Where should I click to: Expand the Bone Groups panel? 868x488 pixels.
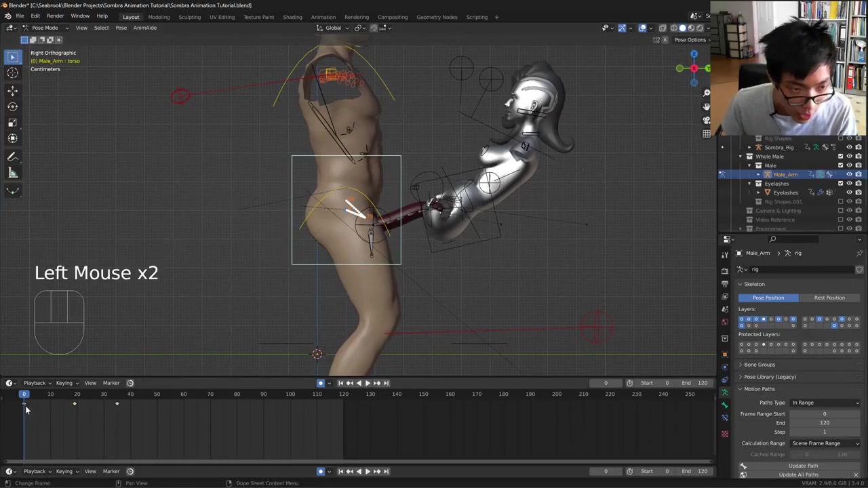pos(759,365)
